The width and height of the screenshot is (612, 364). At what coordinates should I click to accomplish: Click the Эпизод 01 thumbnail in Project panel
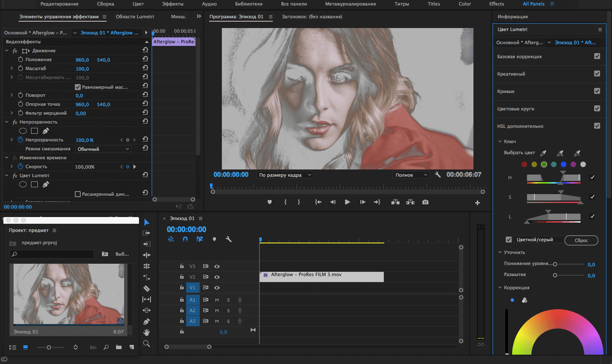(x=68, y=294)
